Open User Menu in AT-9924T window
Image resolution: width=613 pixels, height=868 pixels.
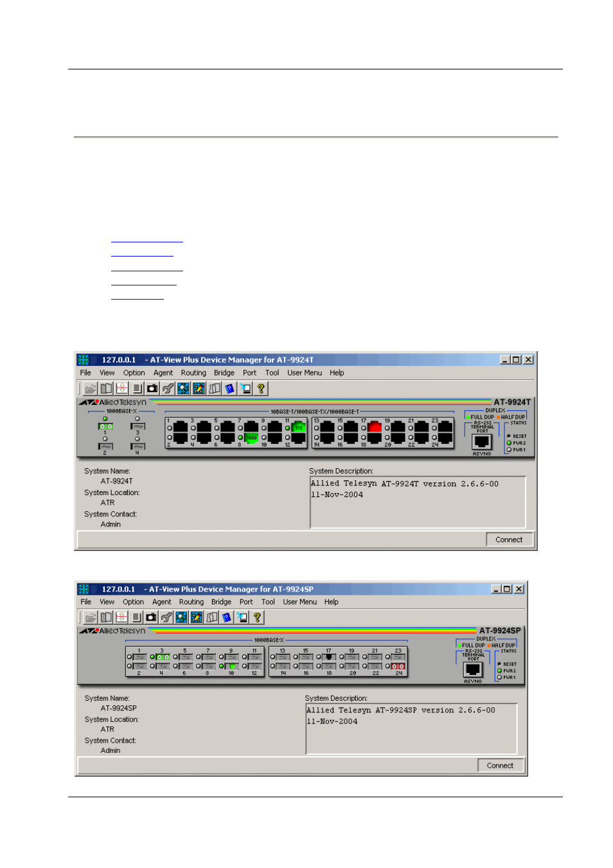coord(305,373)
